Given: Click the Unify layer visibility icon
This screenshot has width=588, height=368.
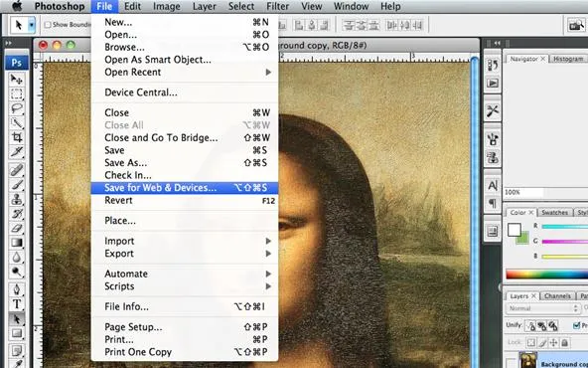Looking at the screenshot, I should click(x=541, y=325).
